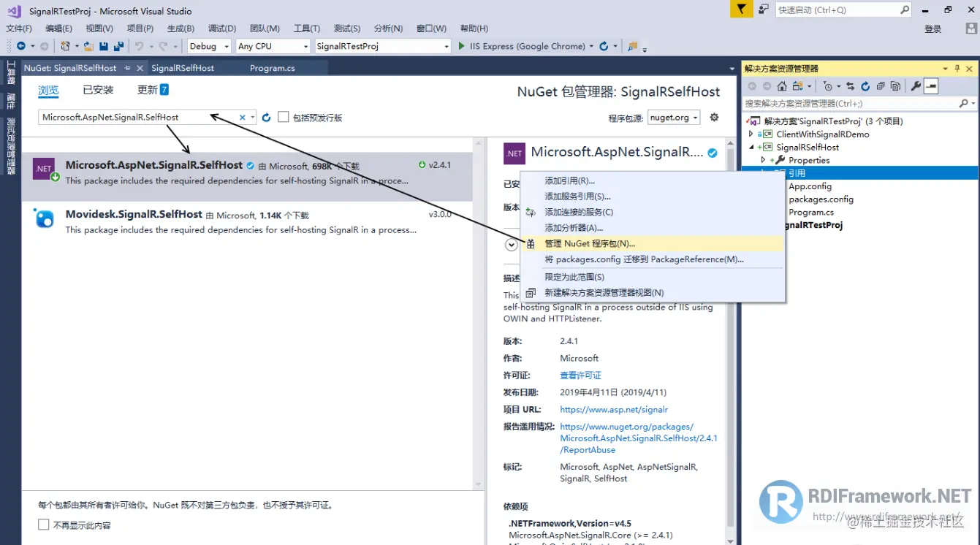Pin the Solution Explorer panel
This screenshot has height=545, width=980.
(957, 69)
